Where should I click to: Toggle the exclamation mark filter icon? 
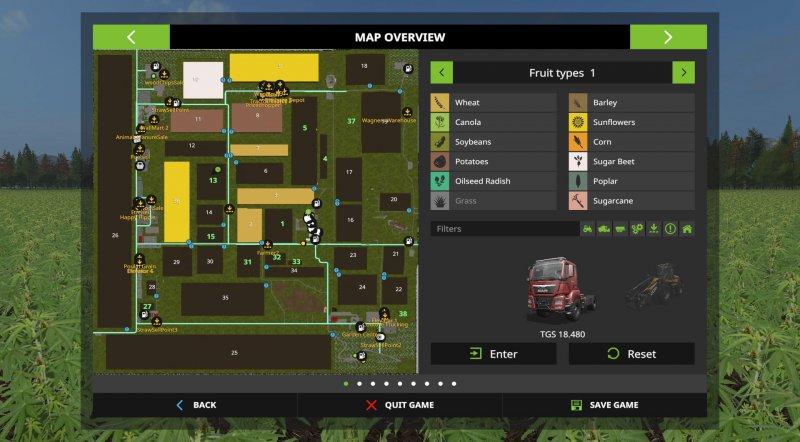click(x=670, y=229)
